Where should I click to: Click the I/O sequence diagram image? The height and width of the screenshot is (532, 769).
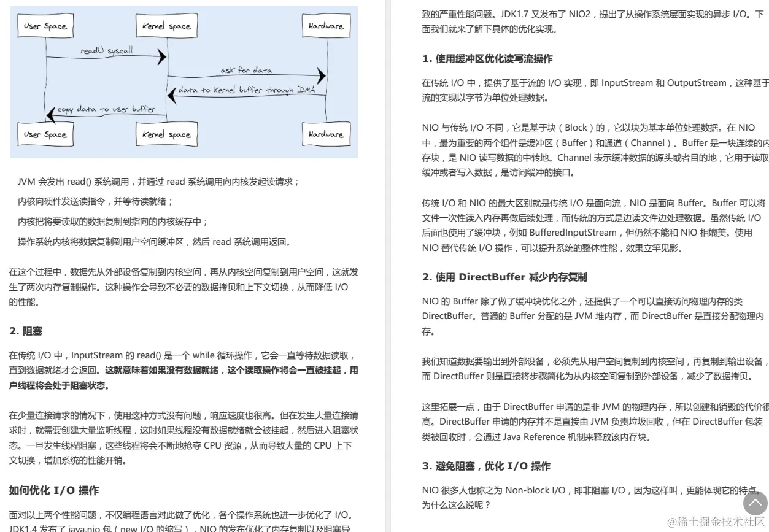(184, 80)
